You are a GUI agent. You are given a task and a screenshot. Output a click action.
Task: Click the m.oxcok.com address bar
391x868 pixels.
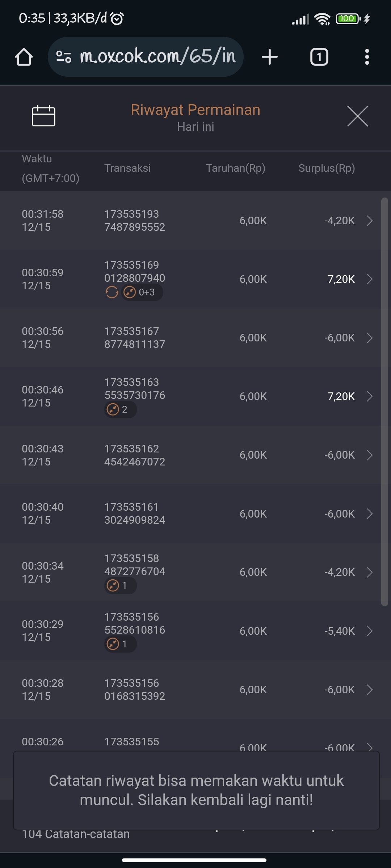pyautogui.click(x=157, y=57)
